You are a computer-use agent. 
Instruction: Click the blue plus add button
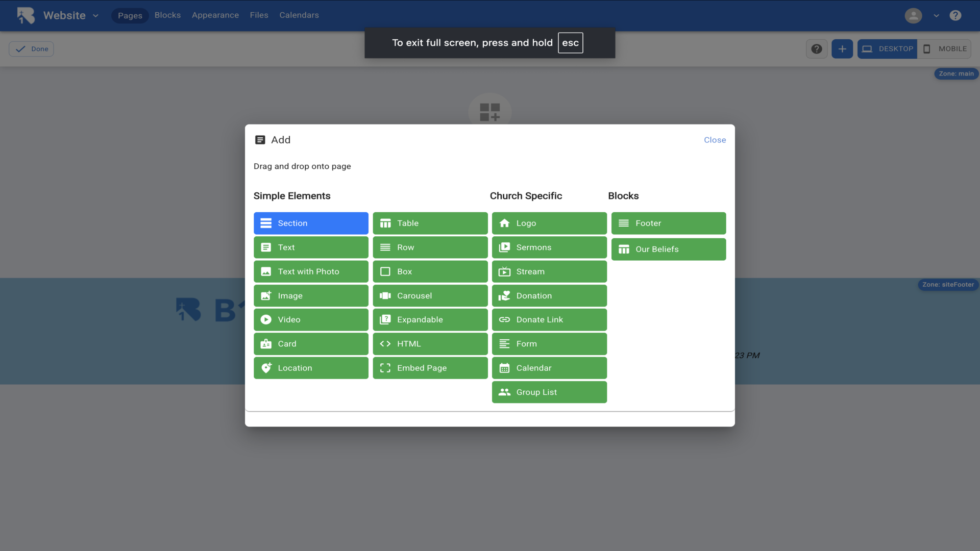[x=842, y=49]
